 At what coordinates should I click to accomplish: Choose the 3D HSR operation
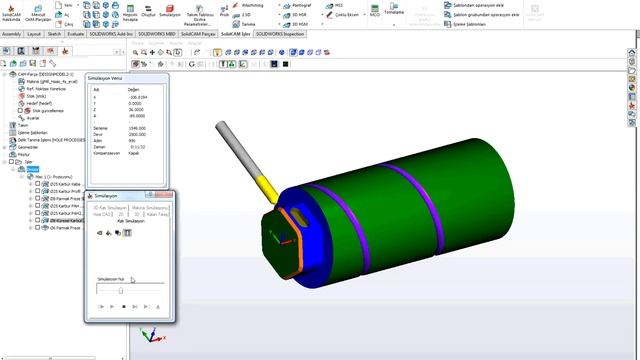pos(295,15)
